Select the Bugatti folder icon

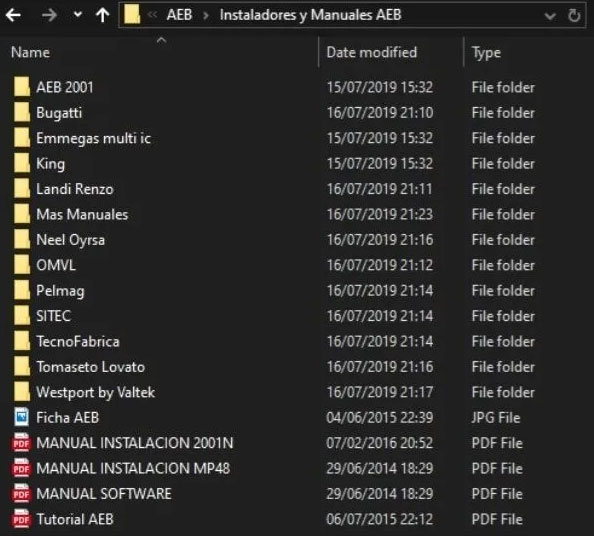click(22, 113)
